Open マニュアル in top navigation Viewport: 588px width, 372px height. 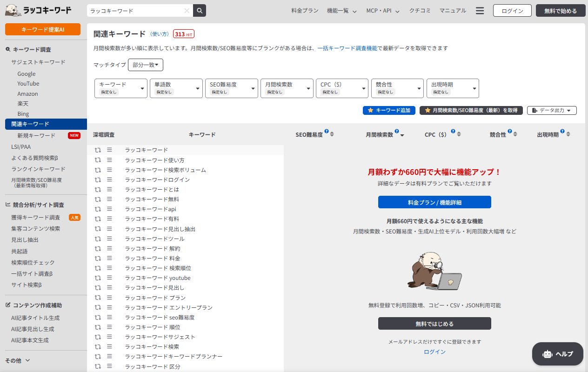pos(453,11)
